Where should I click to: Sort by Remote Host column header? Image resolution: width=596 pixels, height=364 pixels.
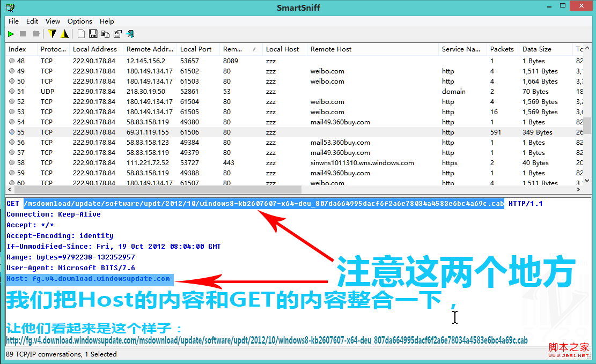point(372,49)
